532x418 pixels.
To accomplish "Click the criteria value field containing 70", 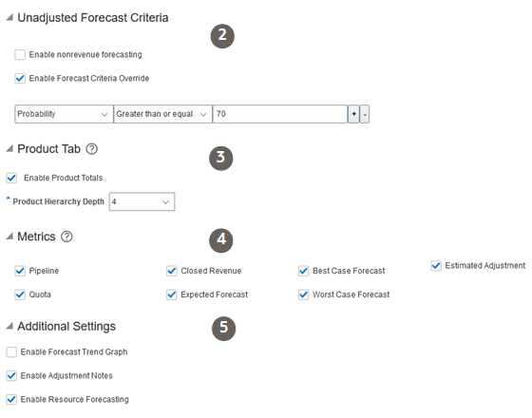I will click(x=280, y=114).
